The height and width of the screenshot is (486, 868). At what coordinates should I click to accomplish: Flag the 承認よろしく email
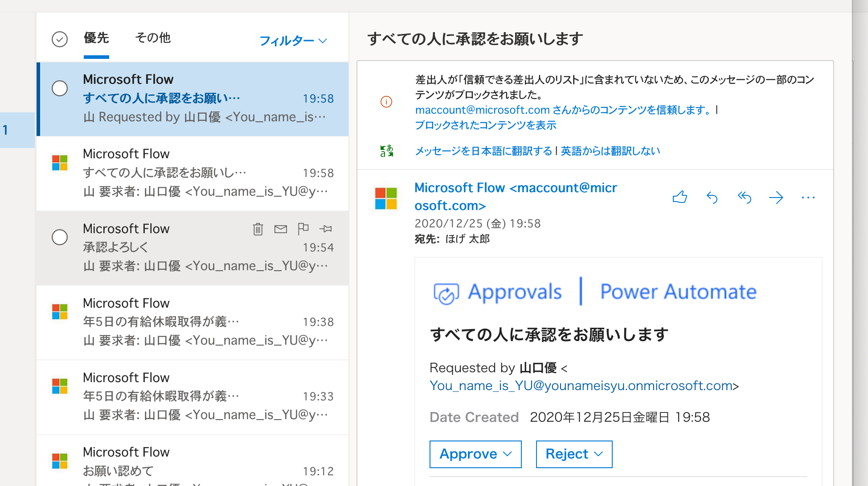(x=303, y=229)
